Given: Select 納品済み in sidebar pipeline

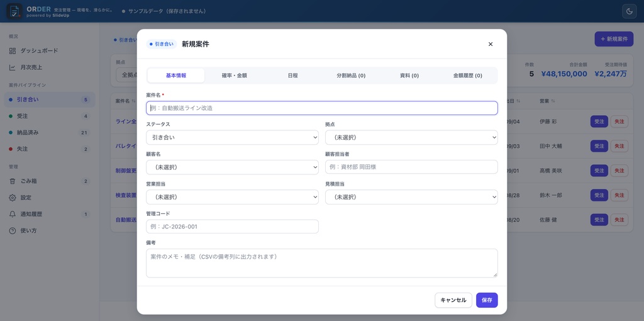Looking at the screenshot, I should click(x=50, y=132).
